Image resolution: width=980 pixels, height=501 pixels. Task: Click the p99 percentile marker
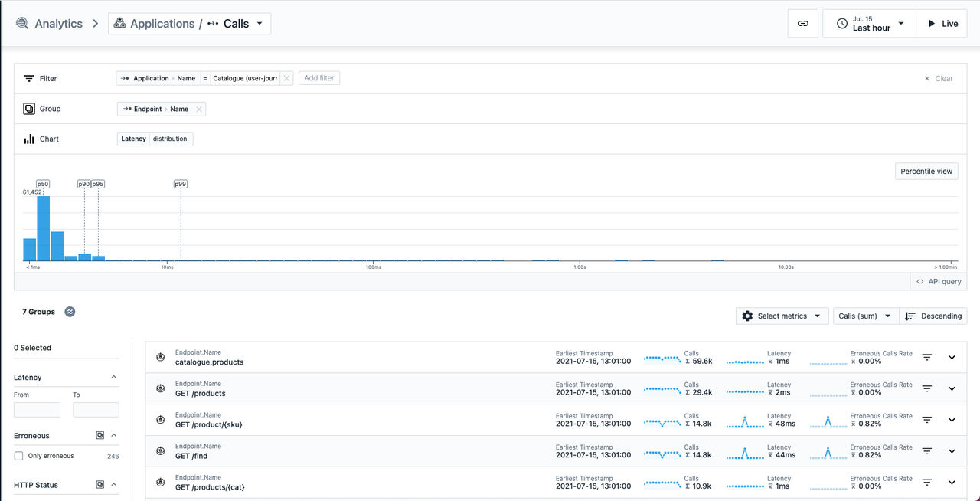point(181,184)
